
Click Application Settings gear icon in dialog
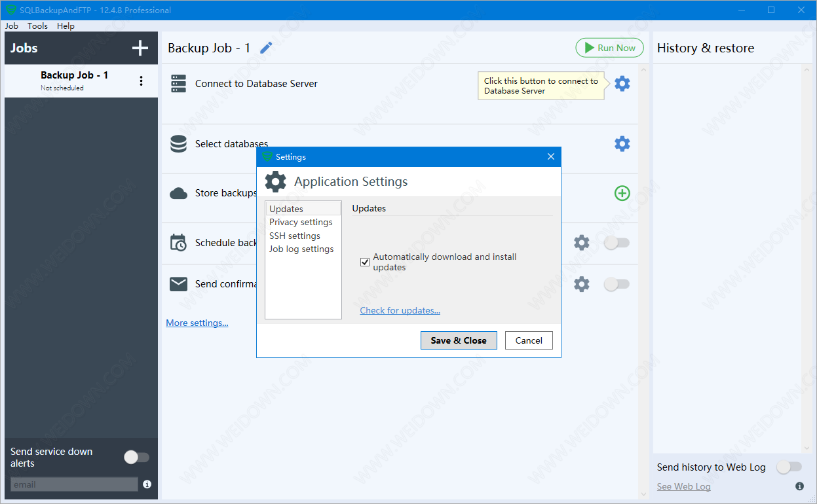pos(275,182)
